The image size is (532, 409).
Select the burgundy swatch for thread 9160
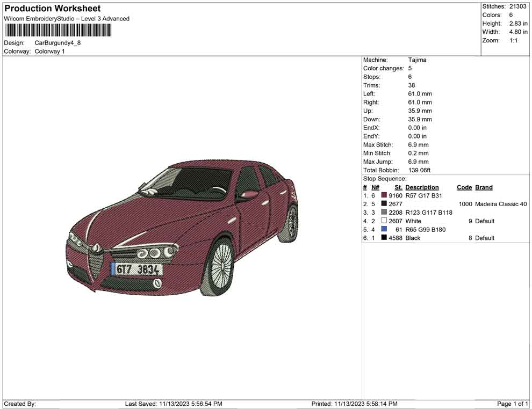pyautogui.click(x=384, y=195)
